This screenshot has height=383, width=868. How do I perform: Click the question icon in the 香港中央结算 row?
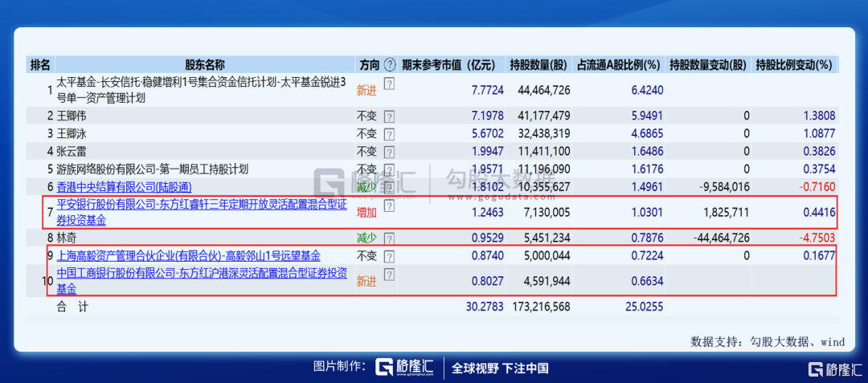[x=389, y=187]
